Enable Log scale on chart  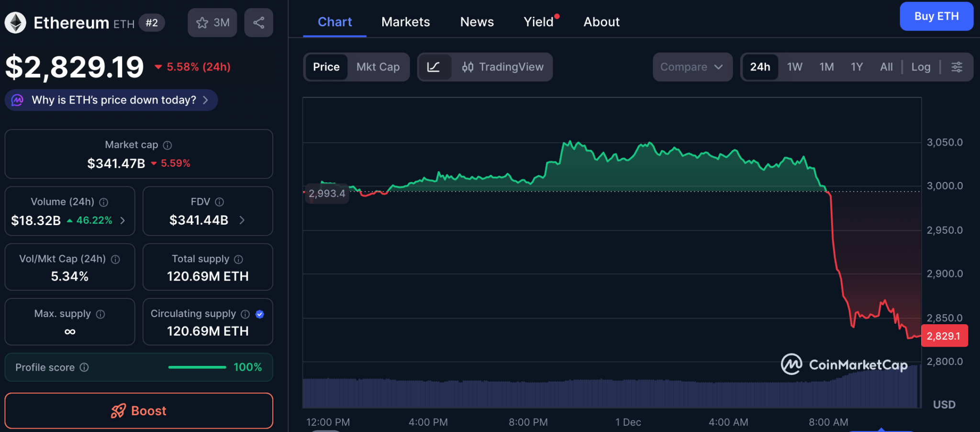coord(921,67)
